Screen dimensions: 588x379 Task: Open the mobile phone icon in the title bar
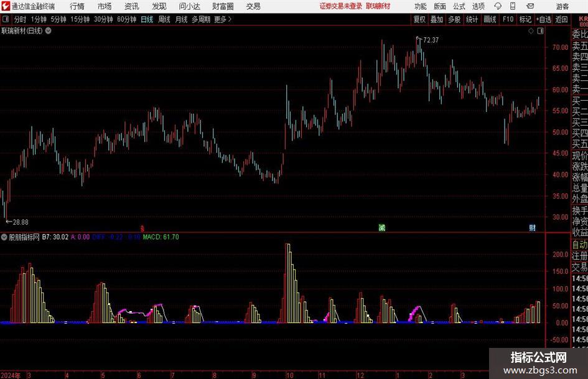click(x=513, y=6)
